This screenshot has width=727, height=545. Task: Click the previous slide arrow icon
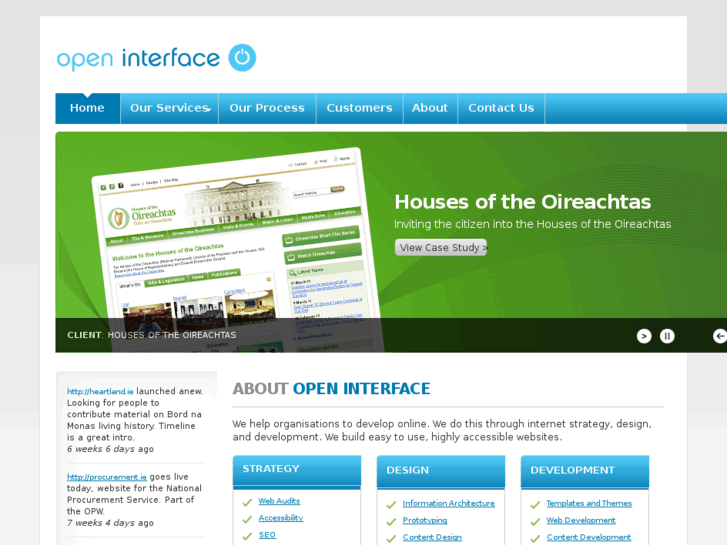[x=720, y=336]
